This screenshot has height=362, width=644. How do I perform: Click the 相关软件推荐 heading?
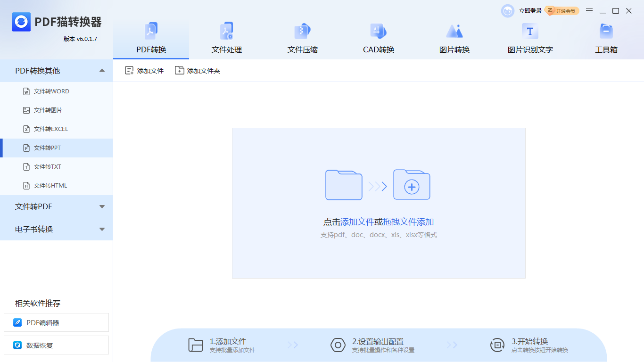coord(38,303)
